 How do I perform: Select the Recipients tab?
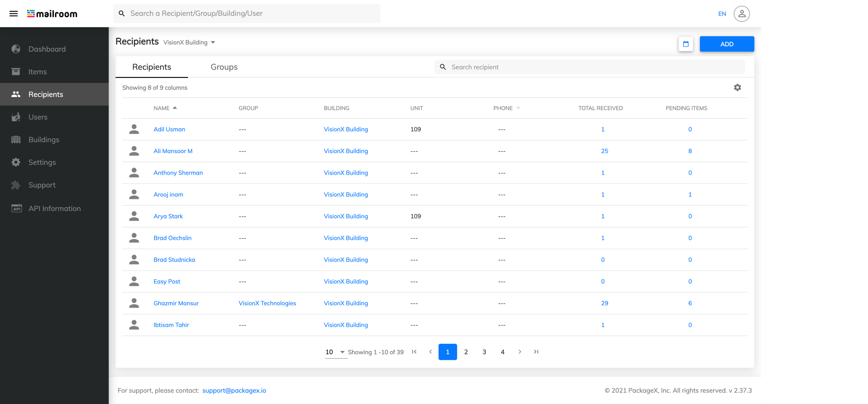[151, 67]
